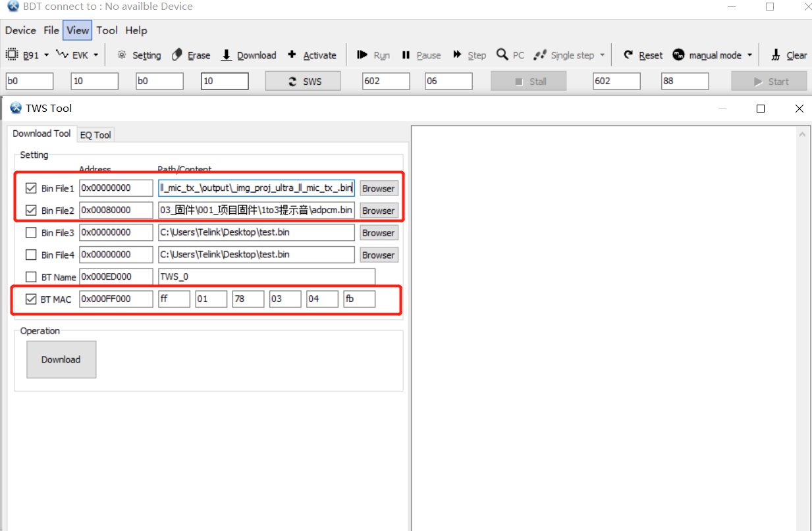This screenshot has width=812, height=531.
Task: Open the Tool menu
Action: pyautogui.click(x=107, y=30)
